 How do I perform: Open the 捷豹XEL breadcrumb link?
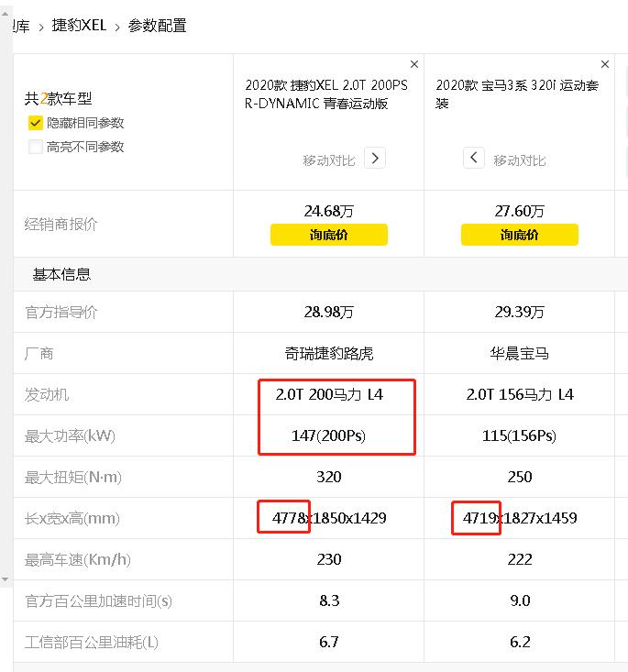tap(80, 26)
